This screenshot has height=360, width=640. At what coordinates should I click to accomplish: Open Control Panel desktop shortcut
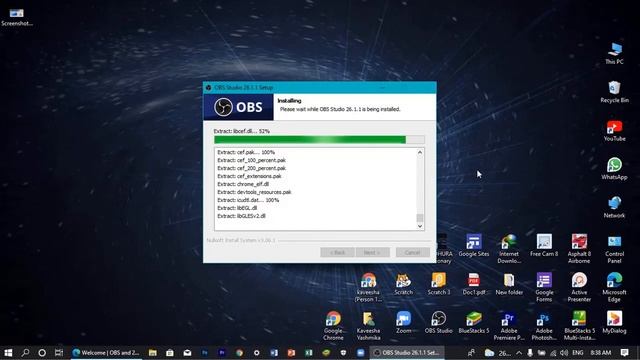coord(614,249)
